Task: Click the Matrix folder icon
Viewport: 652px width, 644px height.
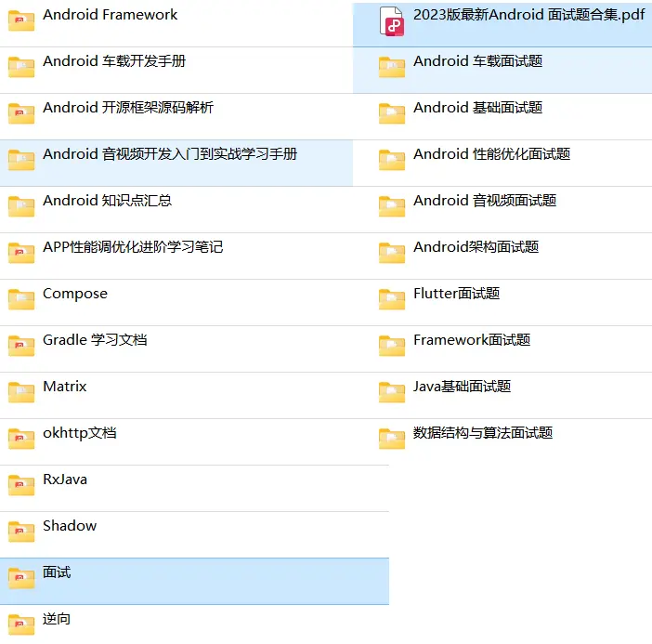Action: [21, 392]
